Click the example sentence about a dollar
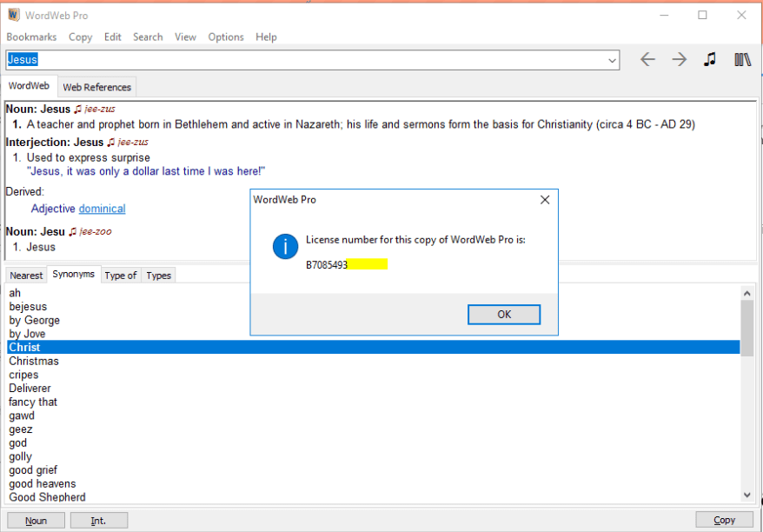 click(x=146, y=171)
